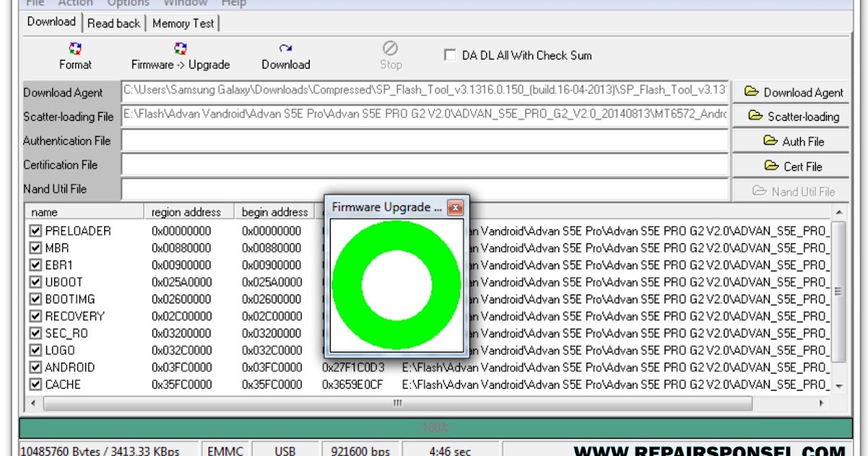Uncheck the ANDROID partition
Viewport: 868px width, 456px height.
coord(35,368)
